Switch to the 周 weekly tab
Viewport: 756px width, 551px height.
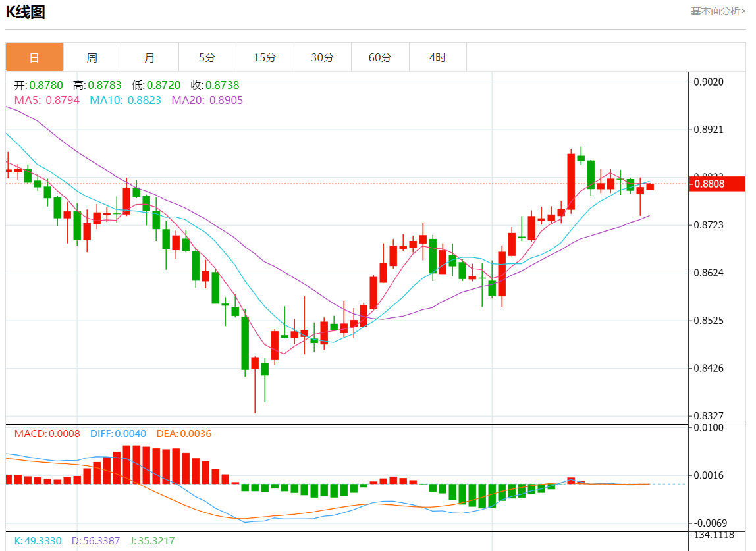[x=92, y=57]
